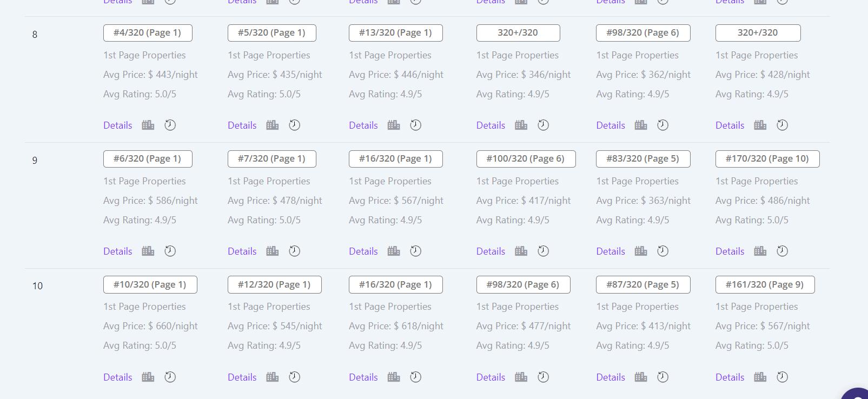This screenshot has width=868, height=399.
Task: Open Details under #161/320 (Page 9)
Action: click(730, 377)
